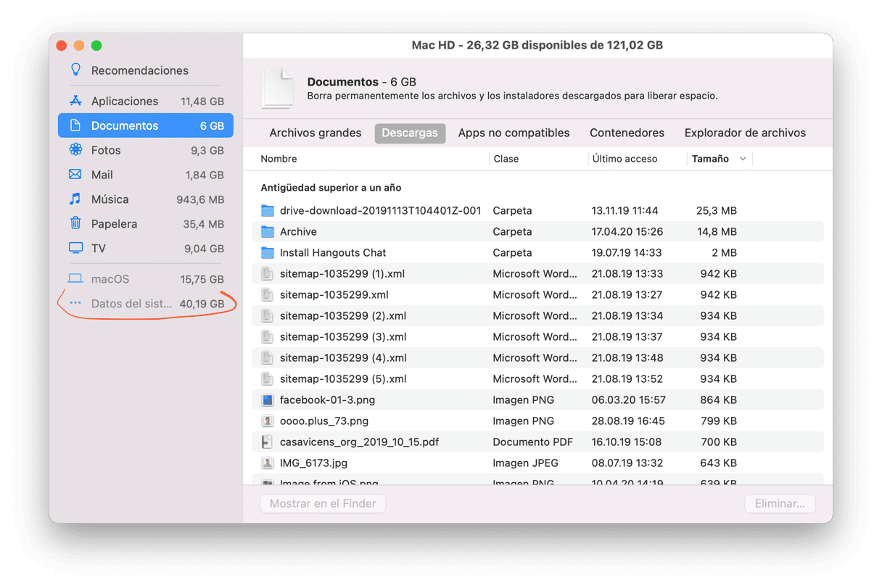Click the Datos del sistema dots icon
882x588 pixels.
pyautogui.click(x=75, y=304)
